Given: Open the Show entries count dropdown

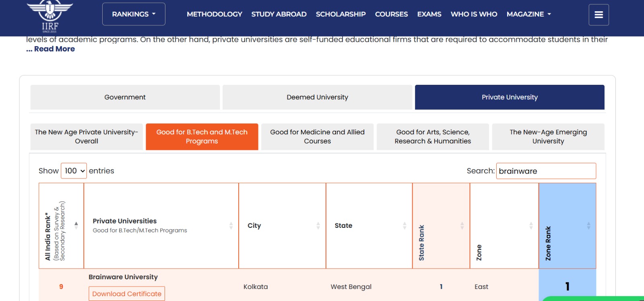Looking at the screenshot, I should point(74,171).
